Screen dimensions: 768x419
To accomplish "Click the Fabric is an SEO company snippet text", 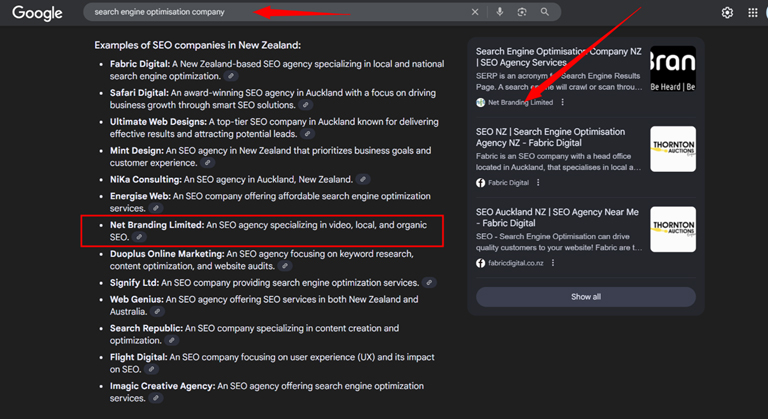I will pyautogui.click(x=558, y=162).
